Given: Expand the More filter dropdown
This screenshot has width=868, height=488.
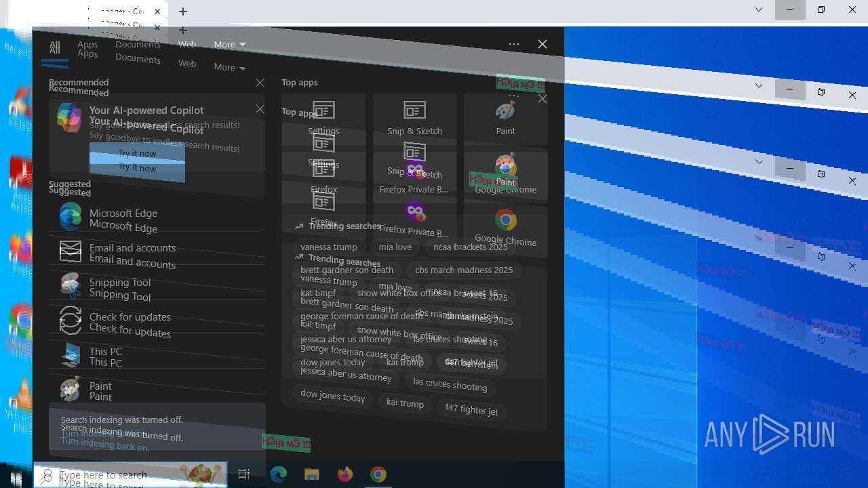Looking at the screenshot, I should point(229,44).
